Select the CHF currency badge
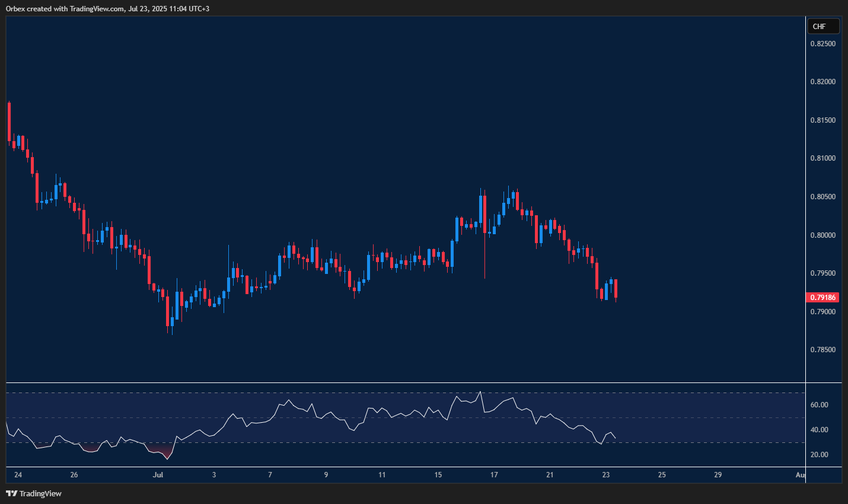 (x=822, y=25)
